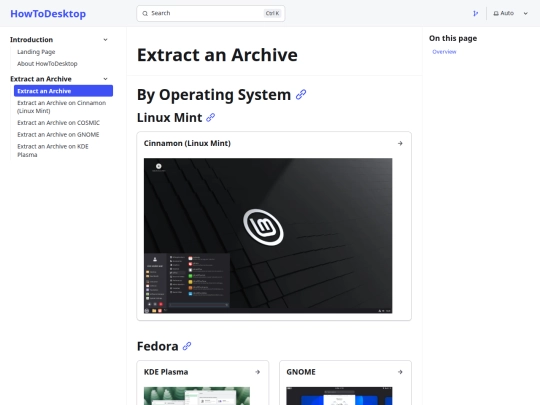Image resolution: width=540 pixels, height=405 pixels.
Task: Copy anchor link beside By Operating System
Action: pos(301,95)
